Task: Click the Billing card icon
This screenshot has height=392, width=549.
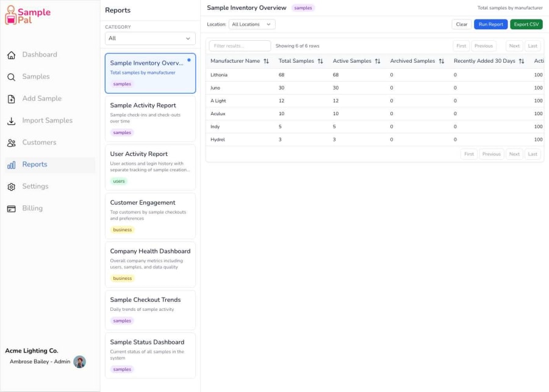Action: pyautogui.click(x=10, y=208)
